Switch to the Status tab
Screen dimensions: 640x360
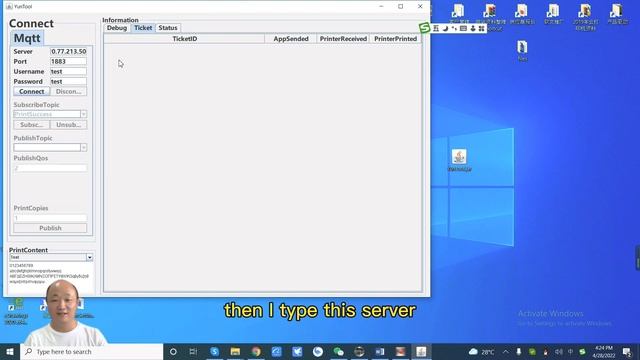click(x=168, y=28)
